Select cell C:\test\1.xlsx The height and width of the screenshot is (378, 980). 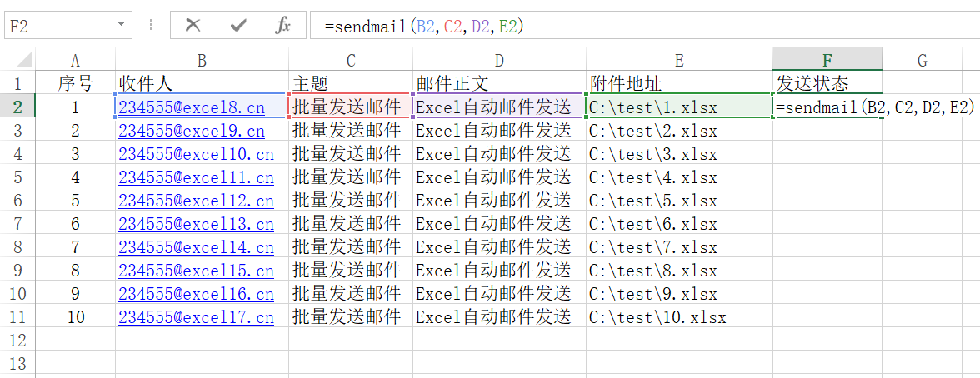679,107
